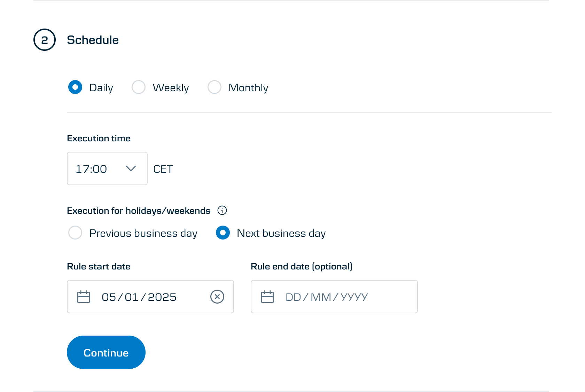Open the calendar picker for Rule start date
This screenshot has height=392, width=585.
coord(83,297)
